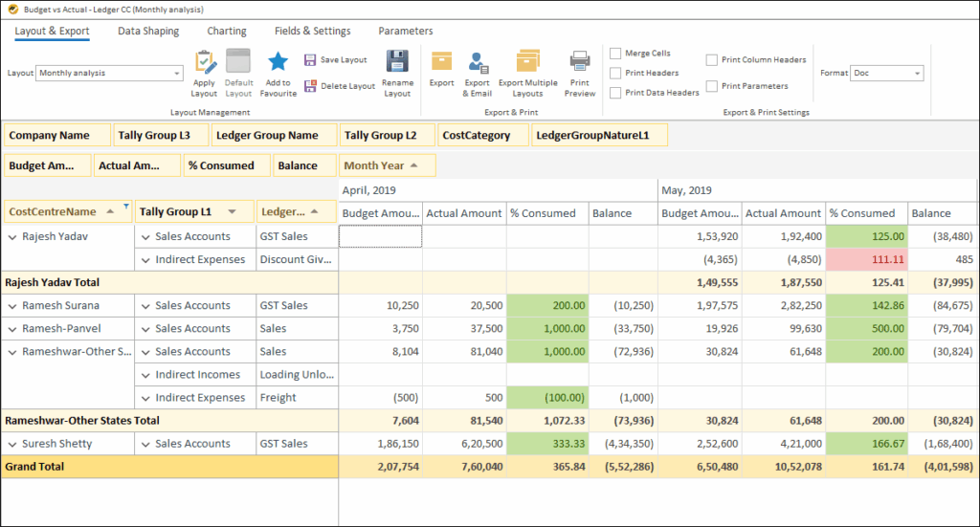The height and width of the screenshot is (527, 980).
Task: Click the CostCategory field header
Action: pyautogui.click(x=480, y=136)
